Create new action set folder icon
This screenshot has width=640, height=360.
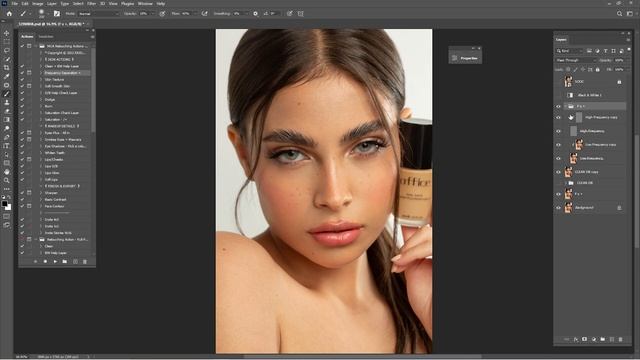[65, 262]
